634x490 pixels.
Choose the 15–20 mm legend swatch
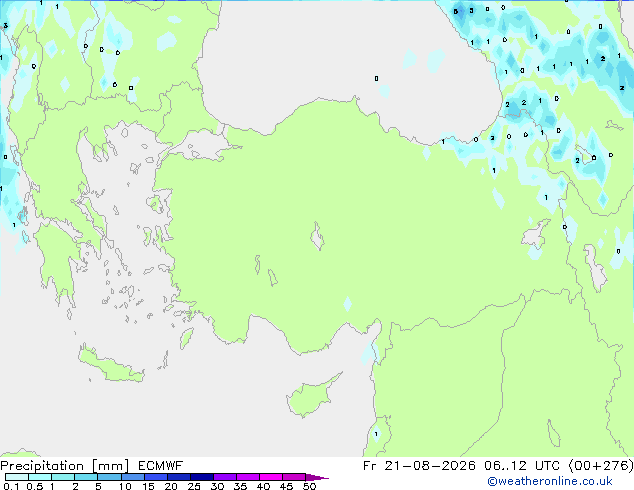(155, 477)
